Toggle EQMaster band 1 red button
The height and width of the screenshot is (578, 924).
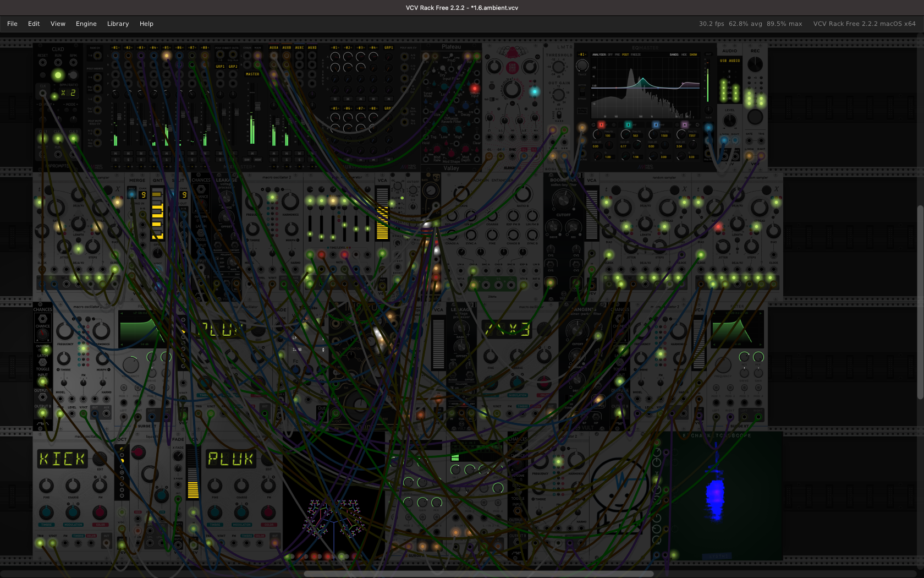[601, 124]
